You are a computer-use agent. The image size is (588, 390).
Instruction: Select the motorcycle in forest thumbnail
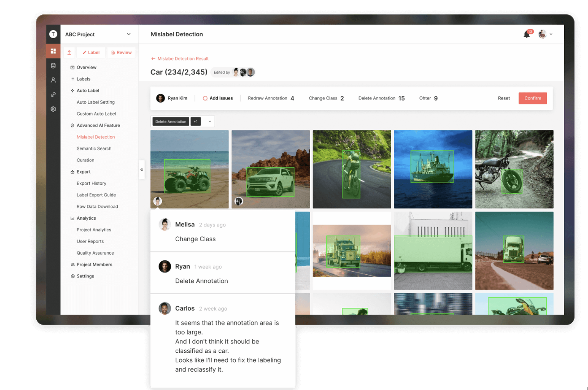pyautogui.click(x=514, y=169)
